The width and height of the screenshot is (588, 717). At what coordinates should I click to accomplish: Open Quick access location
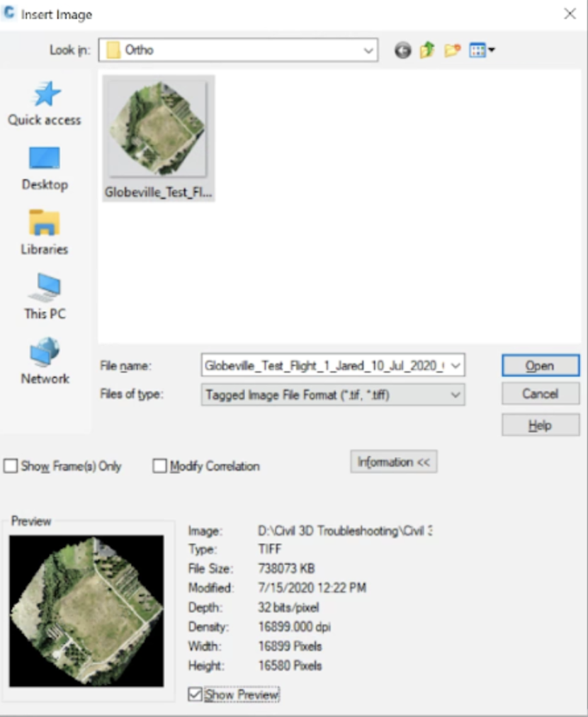coord(45,103)
